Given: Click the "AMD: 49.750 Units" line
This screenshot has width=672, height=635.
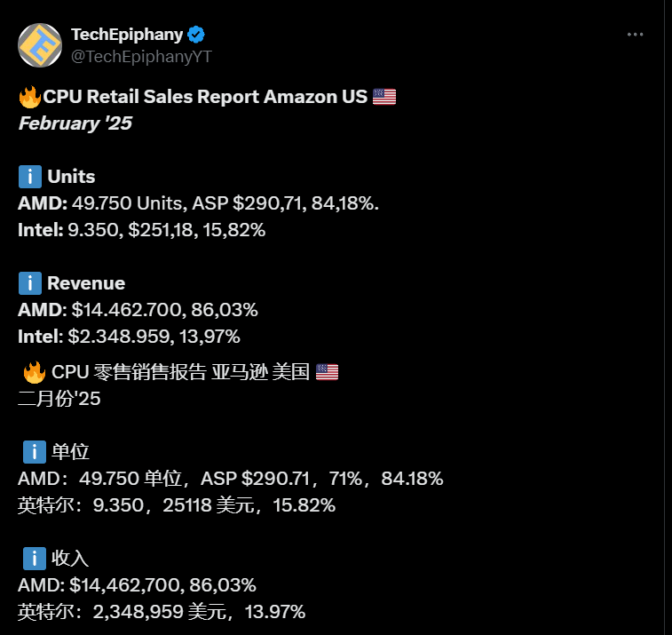Looking at the screenshot, I should coord(198,203).
